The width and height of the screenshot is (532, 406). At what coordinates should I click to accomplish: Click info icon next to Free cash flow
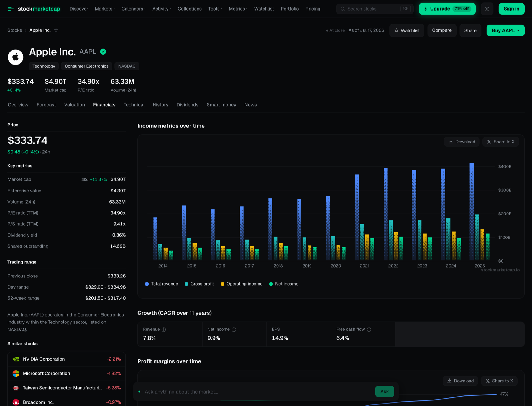tap(369, 330)
